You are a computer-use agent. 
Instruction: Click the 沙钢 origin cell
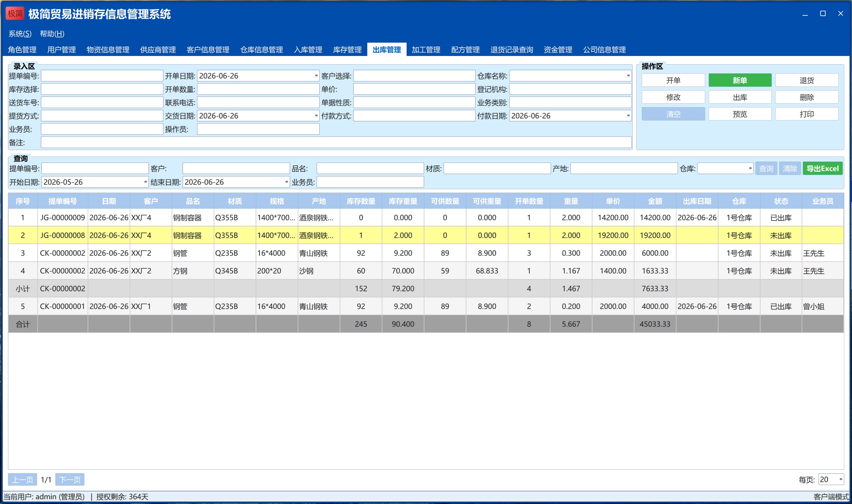click(319, 271)
